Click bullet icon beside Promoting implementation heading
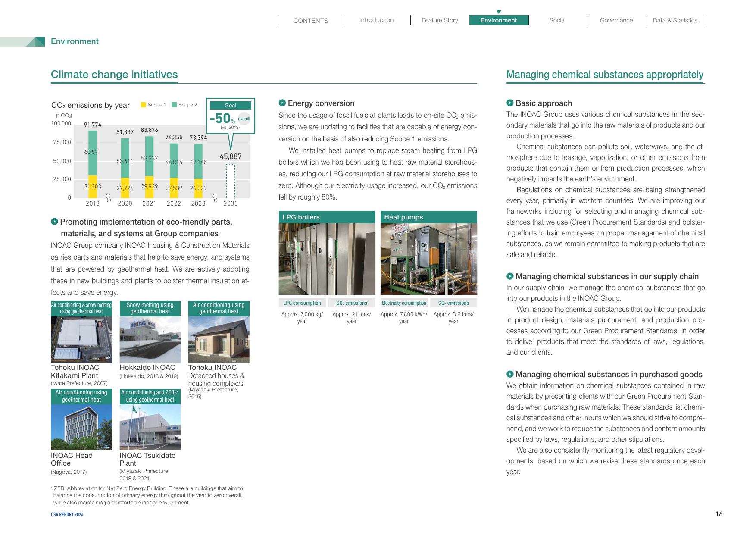 [54, 222]
